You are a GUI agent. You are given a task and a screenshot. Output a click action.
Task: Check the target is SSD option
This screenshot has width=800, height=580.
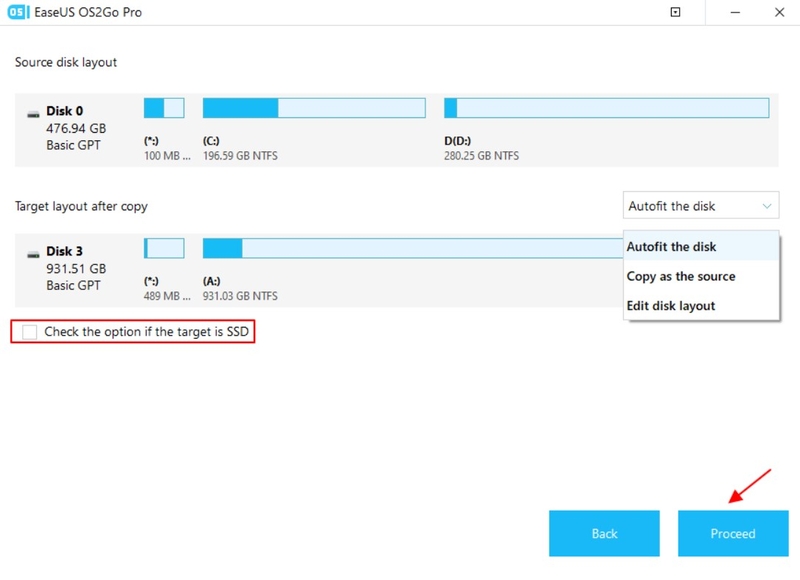pos(30,332)
